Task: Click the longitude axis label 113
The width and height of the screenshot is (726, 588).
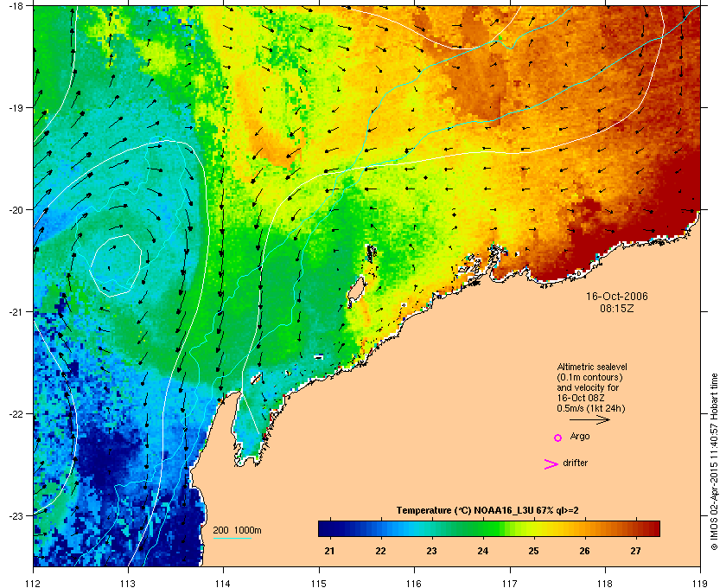Action: (128, 584)
